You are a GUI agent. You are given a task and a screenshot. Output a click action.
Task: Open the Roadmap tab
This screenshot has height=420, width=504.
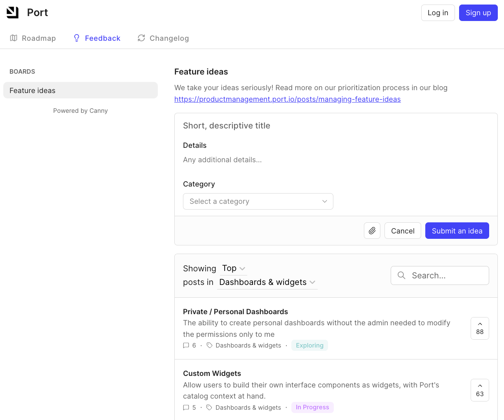click(33, 38)
